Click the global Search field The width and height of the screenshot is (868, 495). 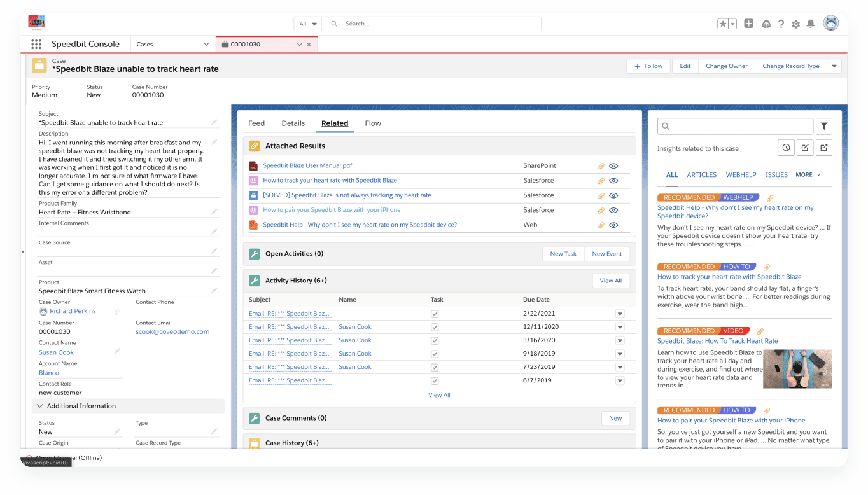431,24
